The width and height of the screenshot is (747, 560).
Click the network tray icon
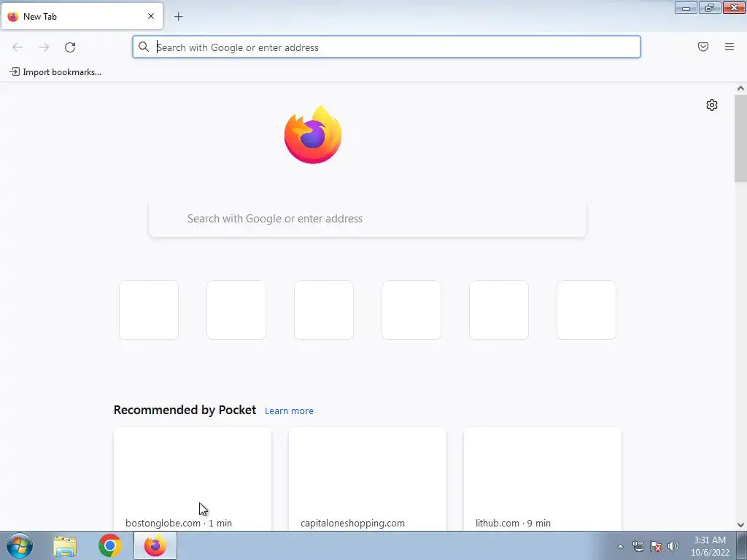(638, 546)
